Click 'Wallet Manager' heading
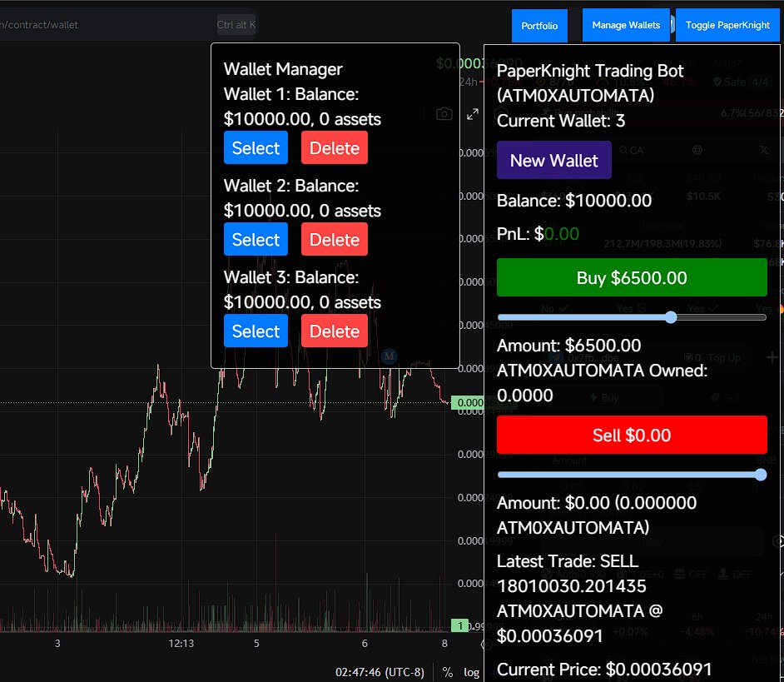The height and width of the screenshot is (682, 784). point(283,69)
